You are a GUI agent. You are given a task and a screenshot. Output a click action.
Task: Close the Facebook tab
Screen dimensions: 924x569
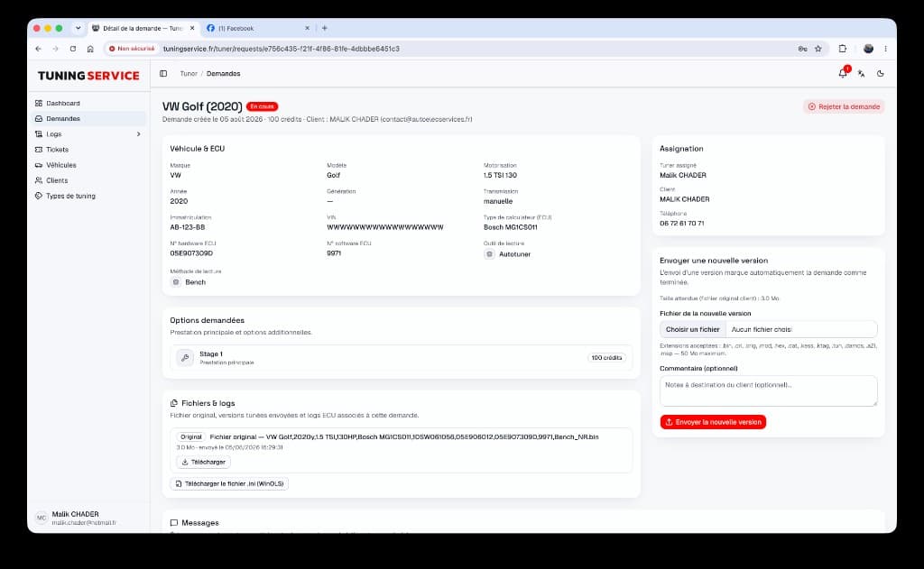307,28
